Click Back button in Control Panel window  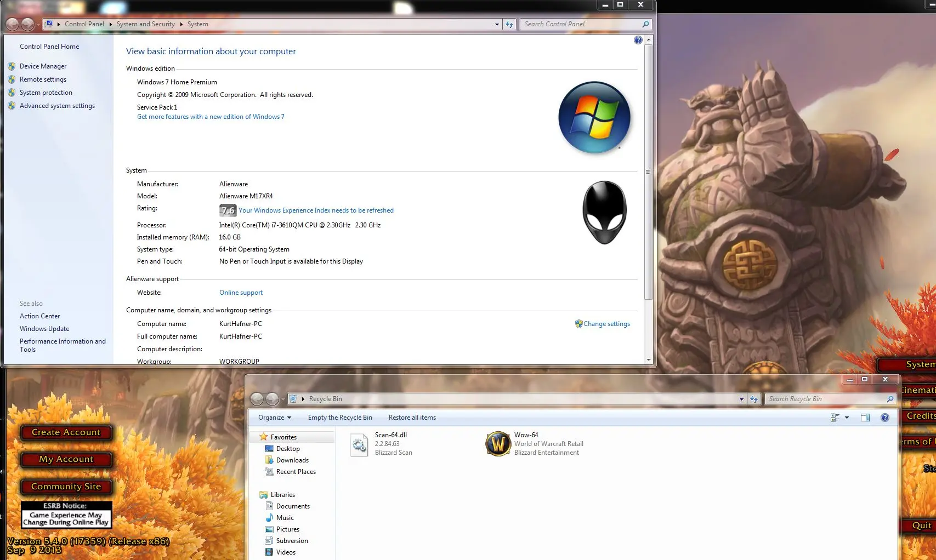pyautogui.click(x=13, y=24)
